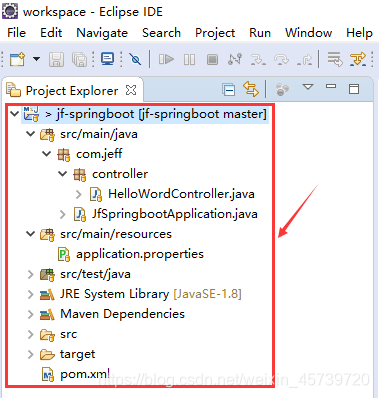Open the File menu

[16, 33]
